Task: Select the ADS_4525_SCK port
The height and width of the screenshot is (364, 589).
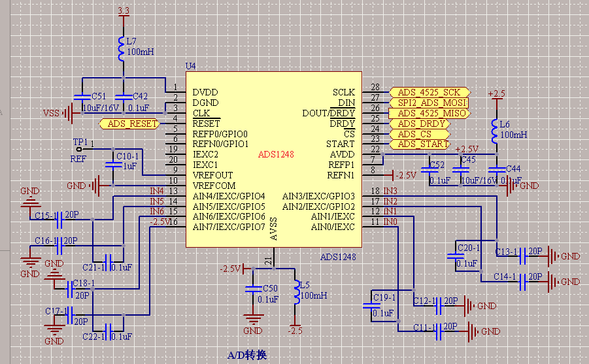Action: (429, 92)
